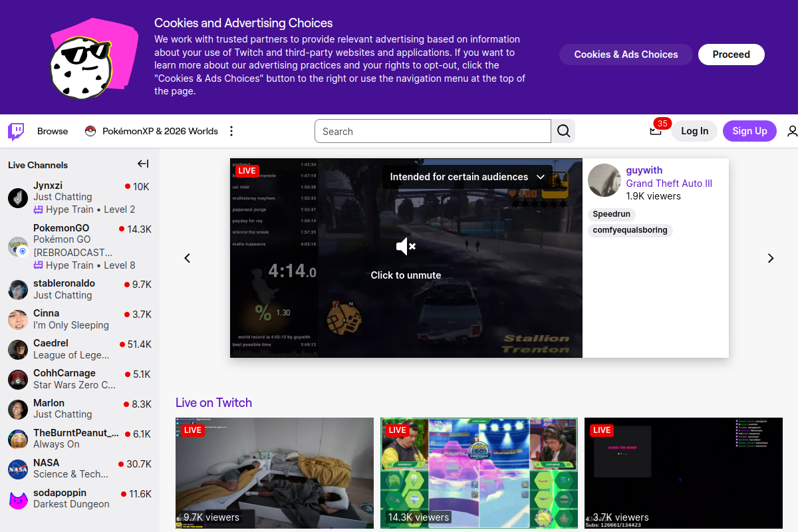Click guywith's streamer avatar

pyautogui.click(x=604, y=180)
